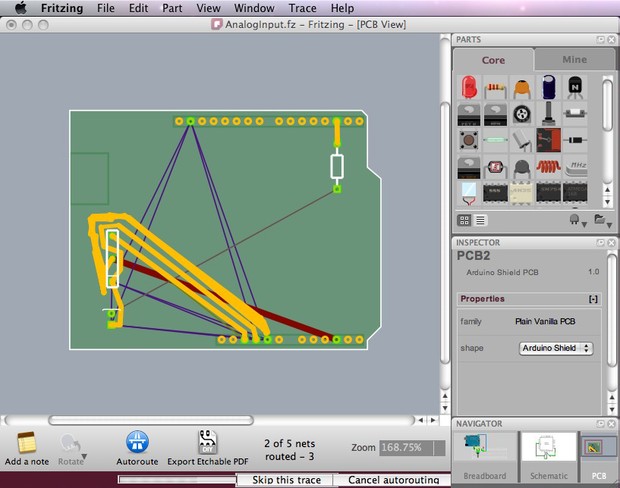620x488 pixels.
Task: Open the shape Arduino Shield dropdown
Action: pos(556,348)
